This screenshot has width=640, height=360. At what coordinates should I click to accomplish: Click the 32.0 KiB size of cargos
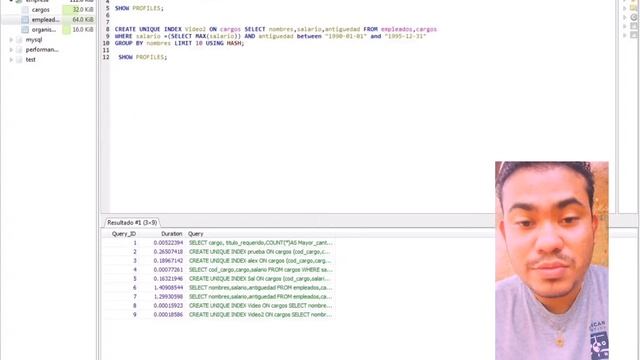coord(83,9)
